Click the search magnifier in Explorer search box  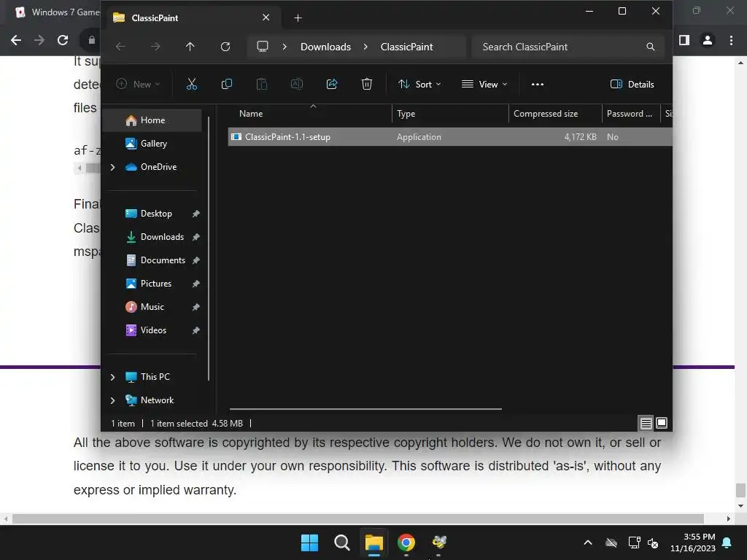pos(650,47)
